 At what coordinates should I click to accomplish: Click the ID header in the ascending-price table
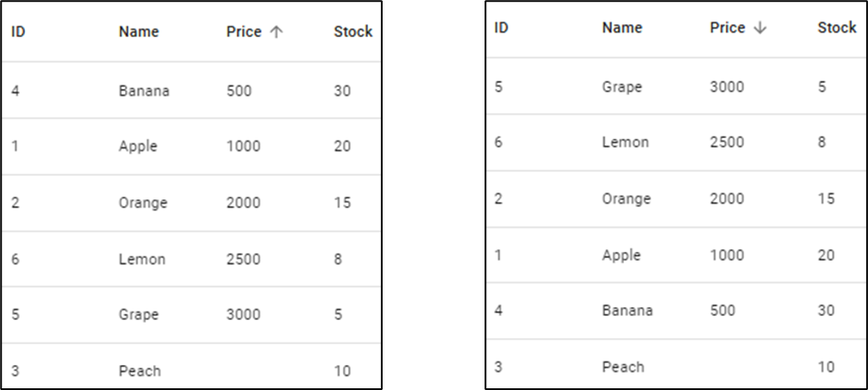17,32
